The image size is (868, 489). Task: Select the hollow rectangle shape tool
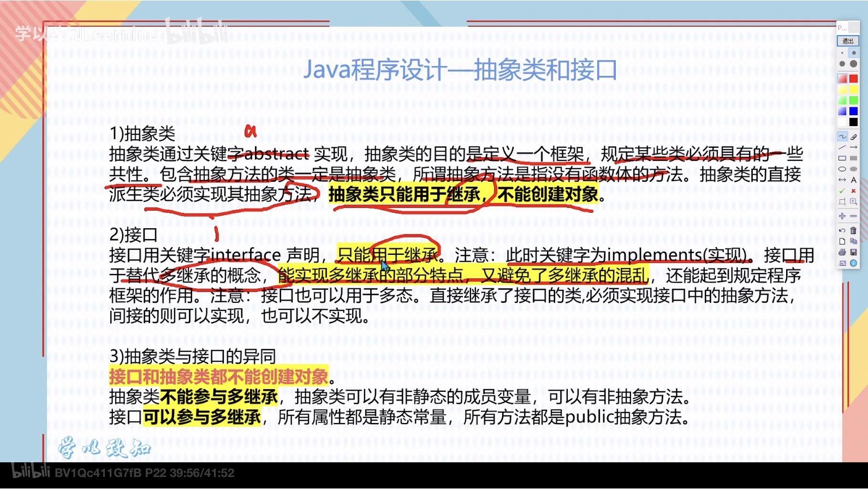[842, 158]
